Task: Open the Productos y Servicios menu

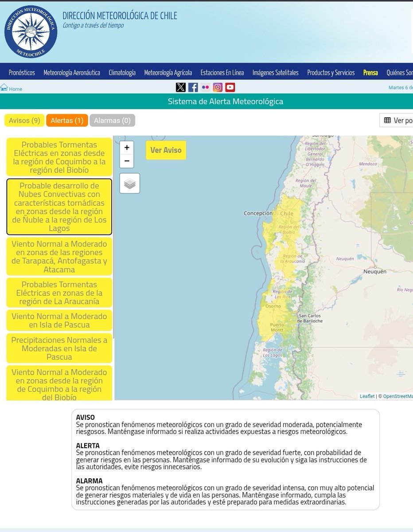Action: (x=331, y=73)
